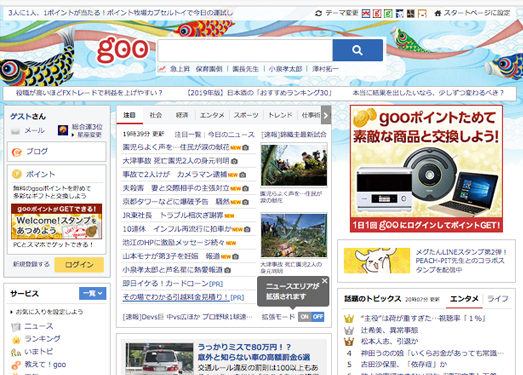Select the blue theme swatch icon
The width and height of the screenshot is (523, 375).
tap(366, 13)
